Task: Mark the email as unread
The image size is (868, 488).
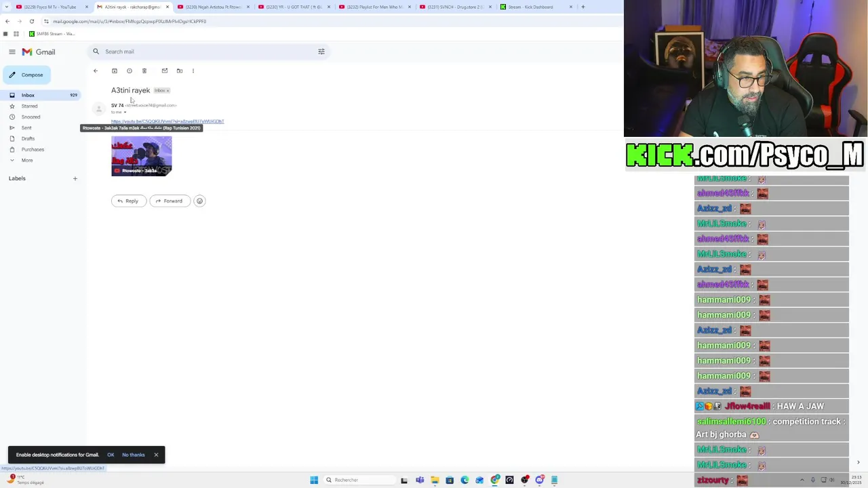Action: tap(165, 70)
